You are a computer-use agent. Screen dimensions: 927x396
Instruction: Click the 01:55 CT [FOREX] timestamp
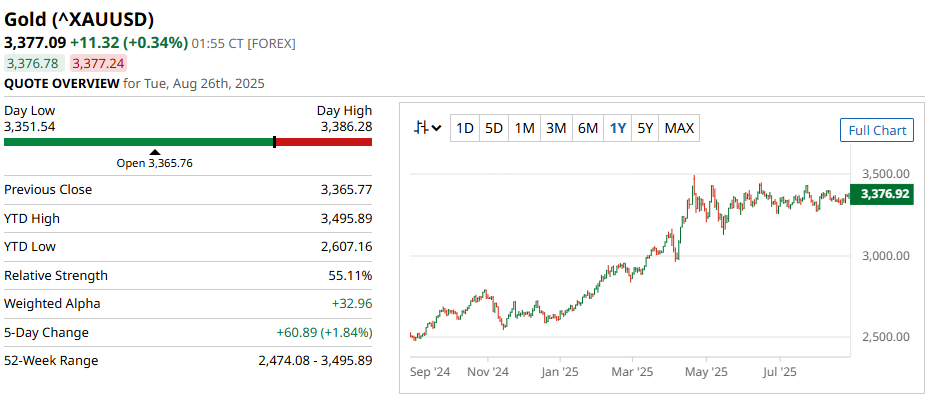244,43
